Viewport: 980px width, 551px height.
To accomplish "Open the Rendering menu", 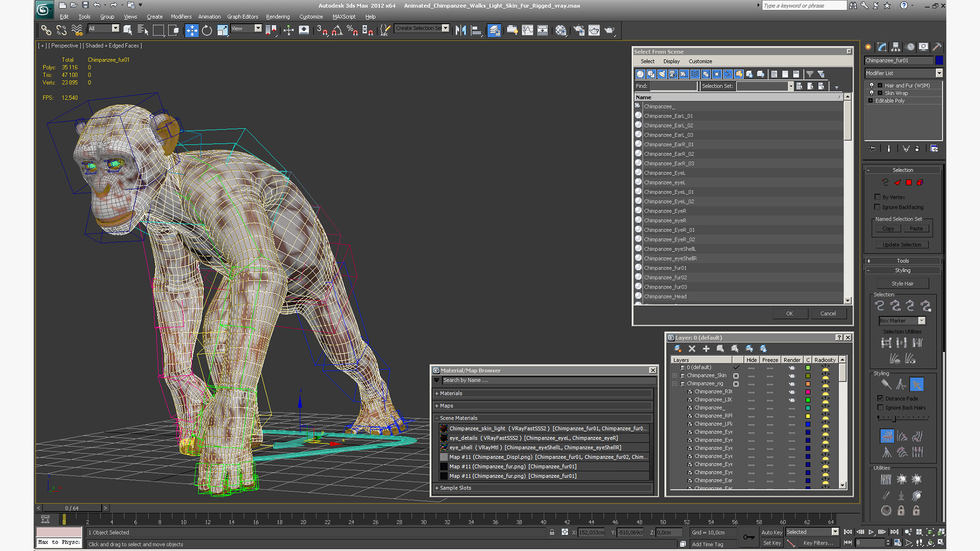I will (277, 16).
